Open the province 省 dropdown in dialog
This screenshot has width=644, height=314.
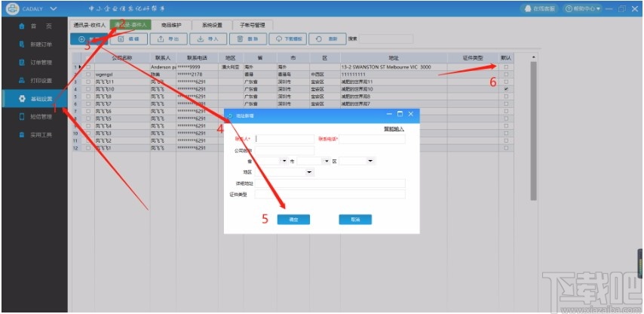(284, 161)
